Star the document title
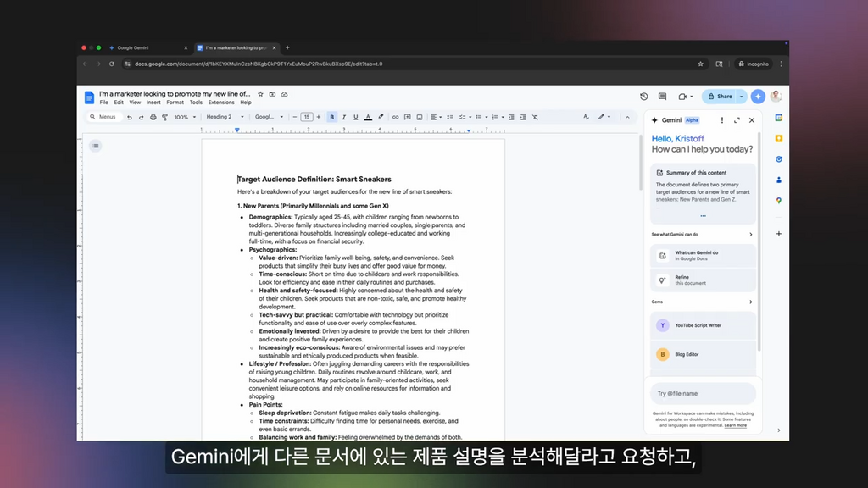The image size is (868, 488). (x=261, y=94)
